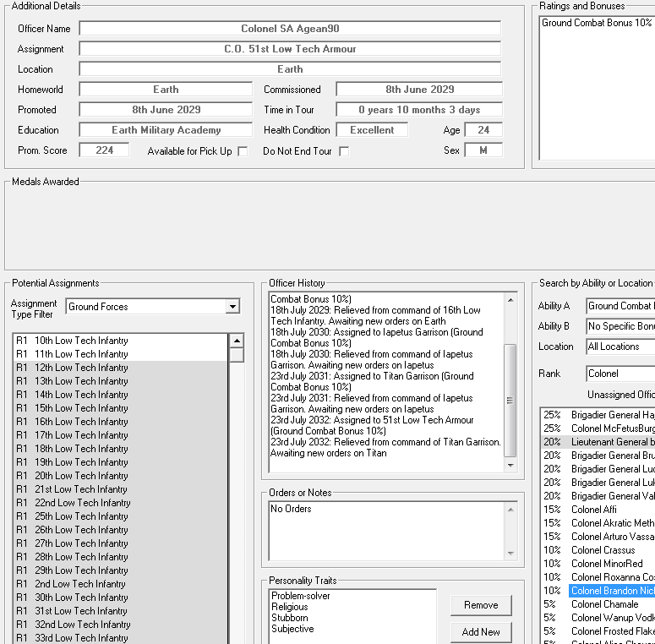Click the Add New trait button
The height and width of the screenshot is (644, 655).
pyautogui.click(x=481, y=632)
